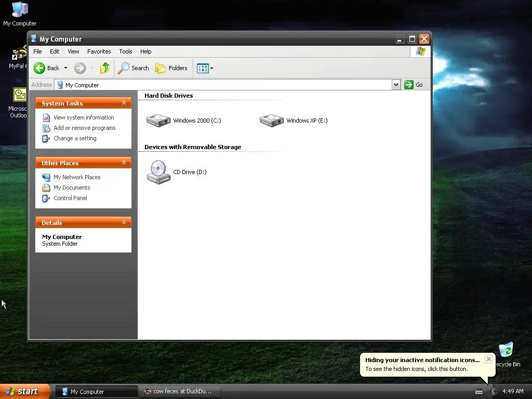Screen dimensions: 532x399
Task: Open the Tools menu
Action: (126, 51)
